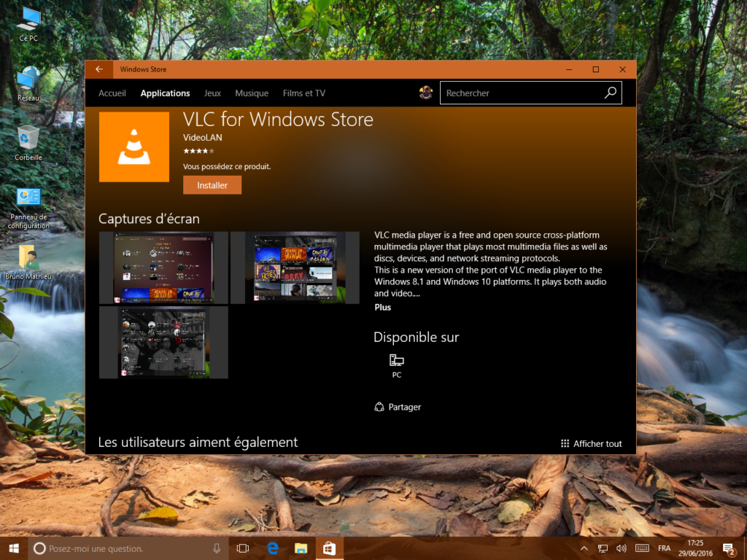Expand the Plus link under the description

[382, 307]
